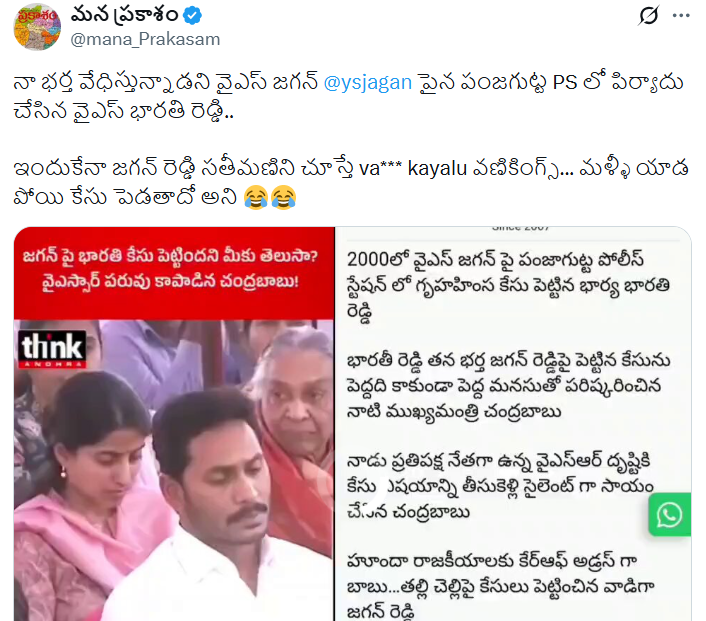Open the left photo of the seated people
Viewport: 706px width, 621px height.
point(174,470)
